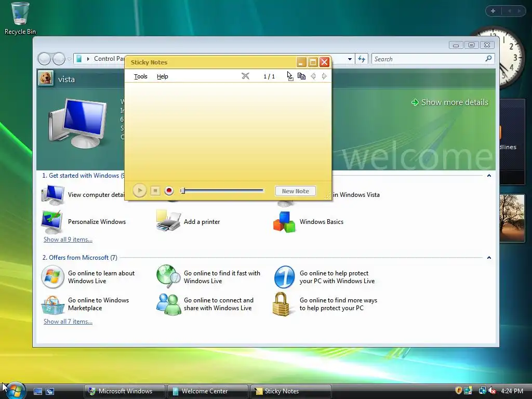532x399 pixels.
Task: Click the network tray icon
Action: [x=482, y=391]
